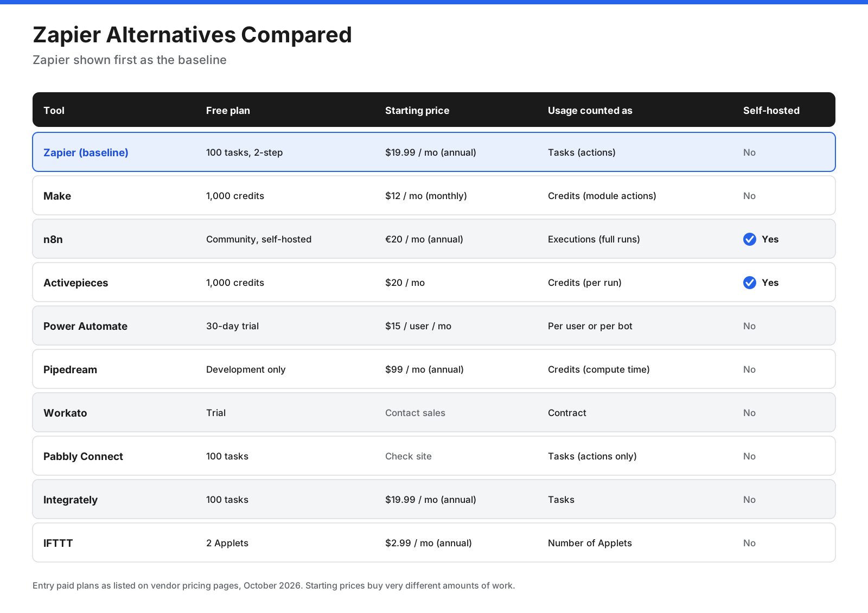The height and width of the screenshot is (613, 868).
Task: Click 'Executions (full runs)' cell
Action: coord(594,239)
